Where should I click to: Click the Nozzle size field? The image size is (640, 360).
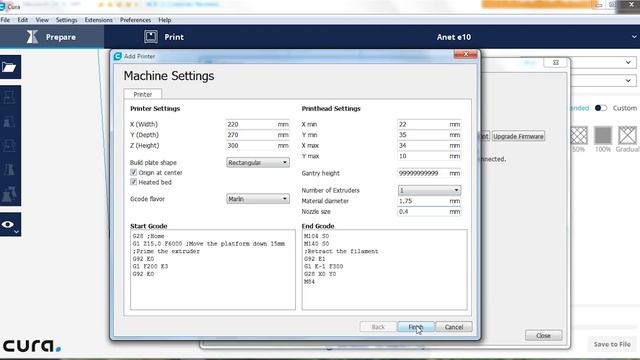429,211
